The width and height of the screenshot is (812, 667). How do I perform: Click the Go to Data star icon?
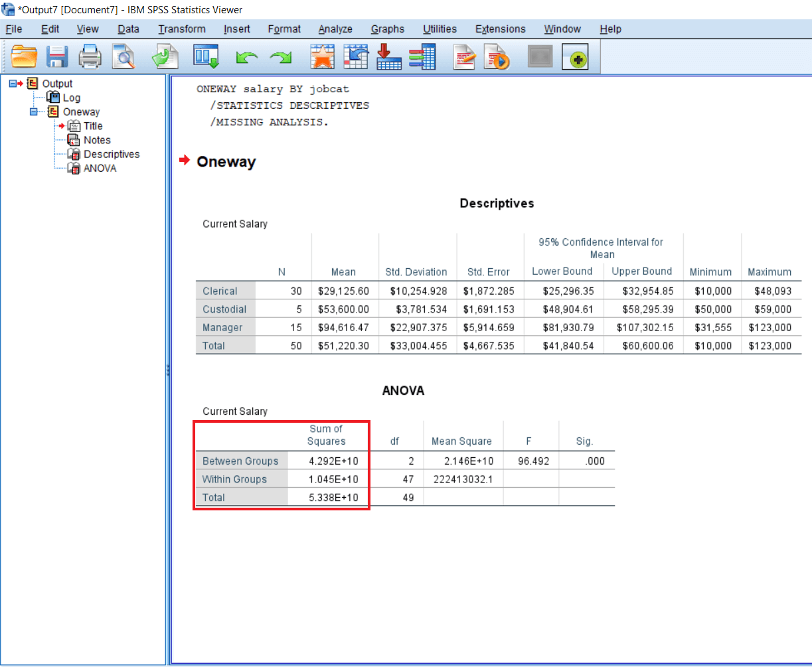pos(322,57)
